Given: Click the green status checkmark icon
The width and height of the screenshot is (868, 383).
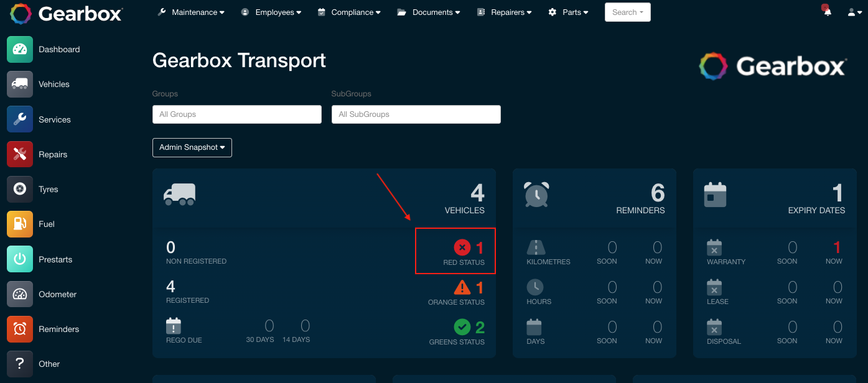Looking at the screenshot, I should click(462, 326).
